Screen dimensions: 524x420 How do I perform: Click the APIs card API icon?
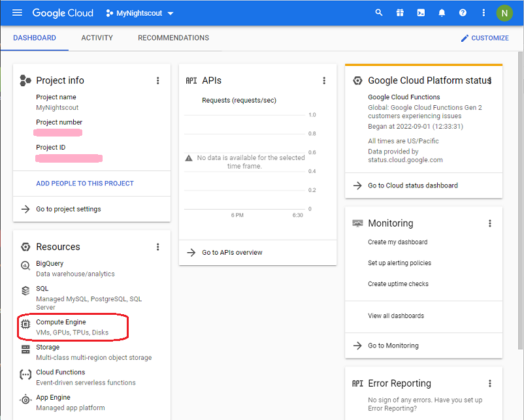191,80
